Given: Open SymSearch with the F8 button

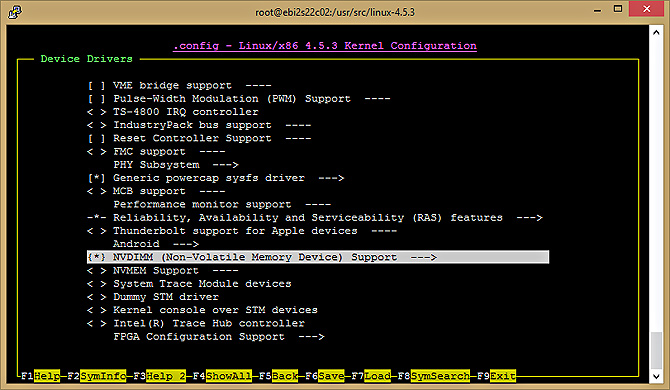Looking at the screenshot, I should (x=434, y=376).
